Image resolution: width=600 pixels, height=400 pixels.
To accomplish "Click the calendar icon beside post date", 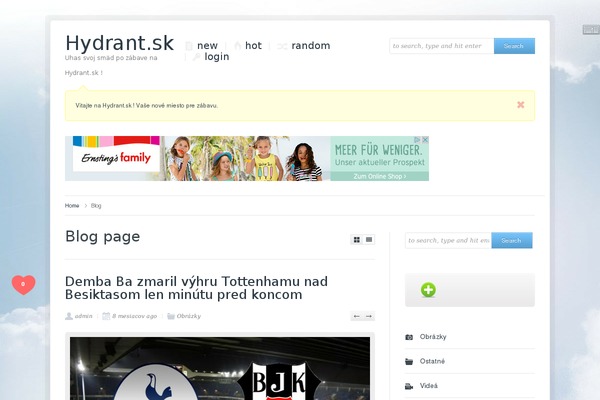I will tap(106, 316).
